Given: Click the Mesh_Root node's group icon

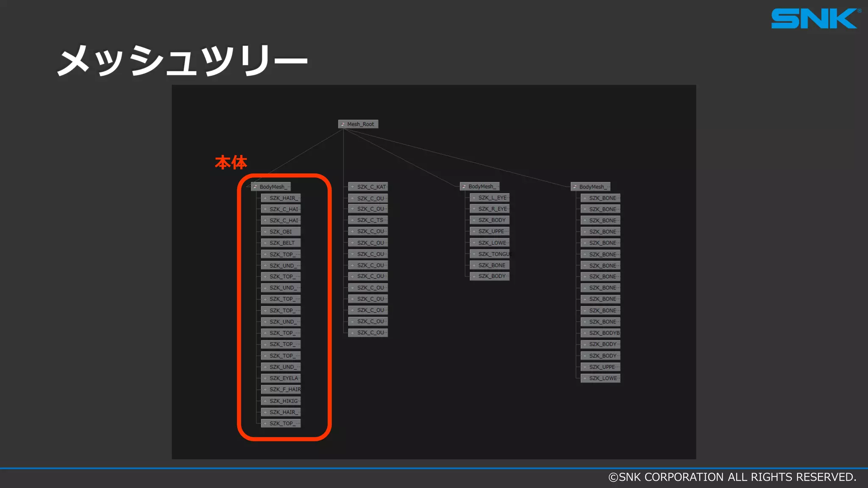Looking at the screenshot, I should coord(342,124).
